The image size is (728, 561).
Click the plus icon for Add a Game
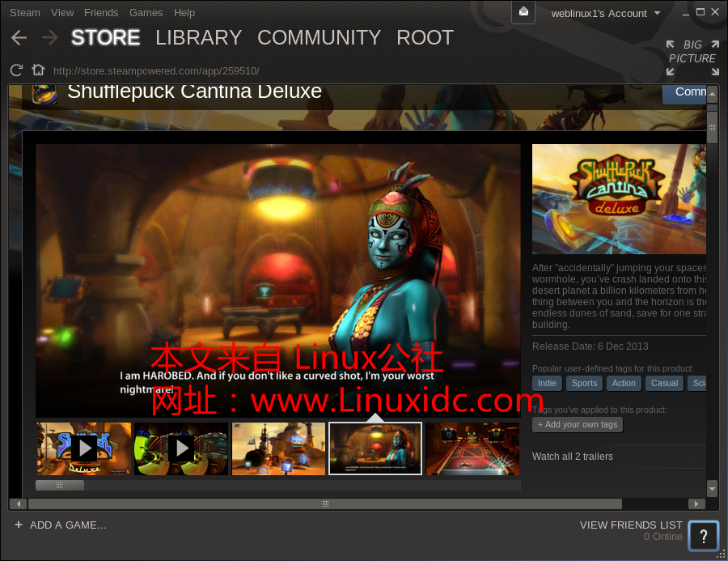pyautogui.click(x=19, y=525)
